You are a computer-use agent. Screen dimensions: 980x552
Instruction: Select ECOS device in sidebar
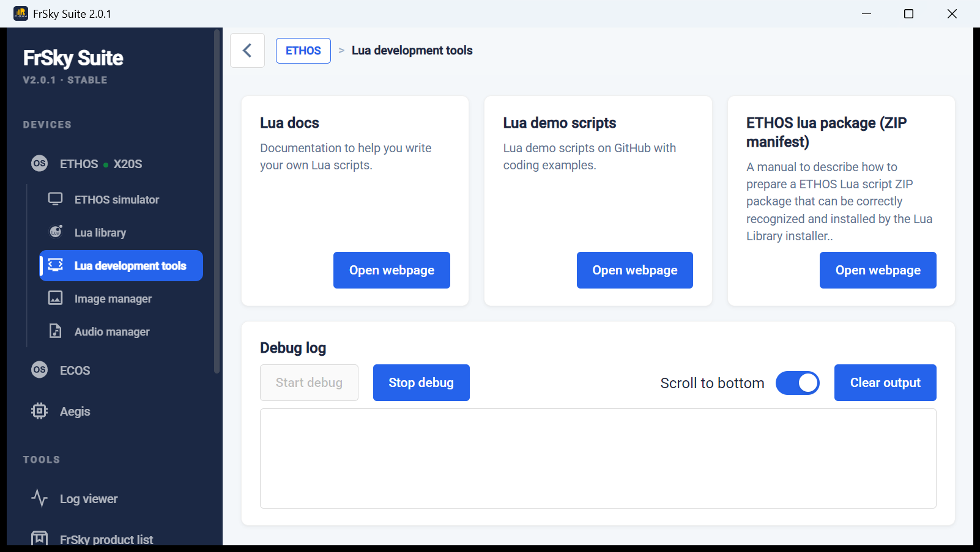pos(113,370)
